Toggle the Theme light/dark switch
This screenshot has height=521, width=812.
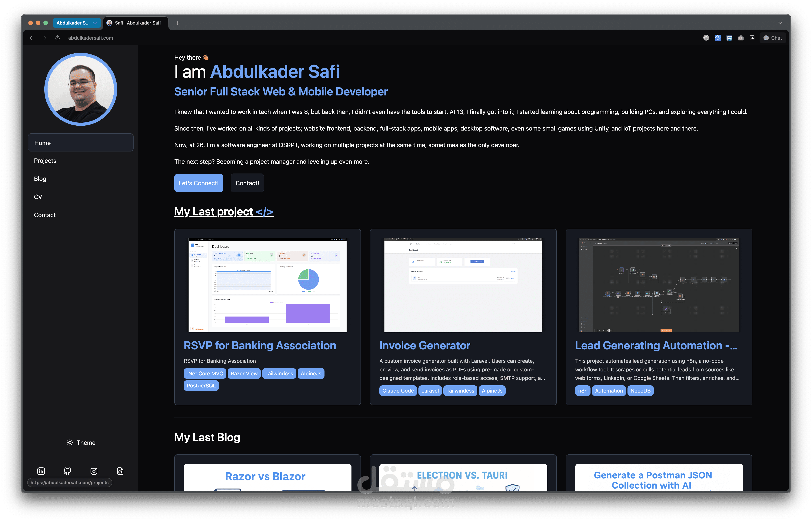click(81, 443)
